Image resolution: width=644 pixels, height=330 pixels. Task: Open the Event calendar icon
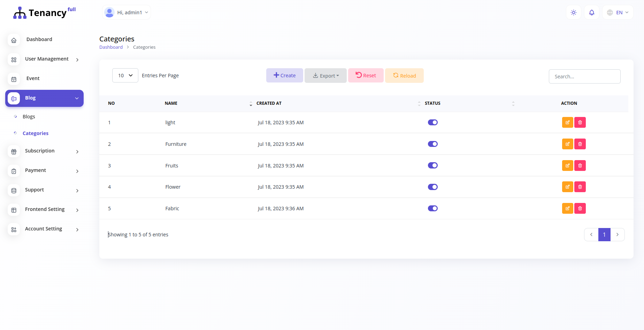coord(14,79)
